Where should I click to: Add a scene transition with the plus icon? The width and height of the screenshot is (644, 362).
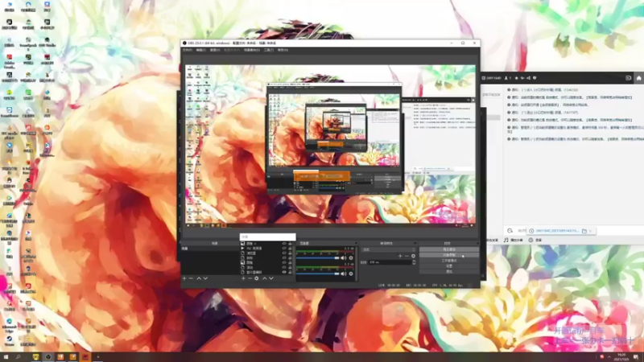400,256
